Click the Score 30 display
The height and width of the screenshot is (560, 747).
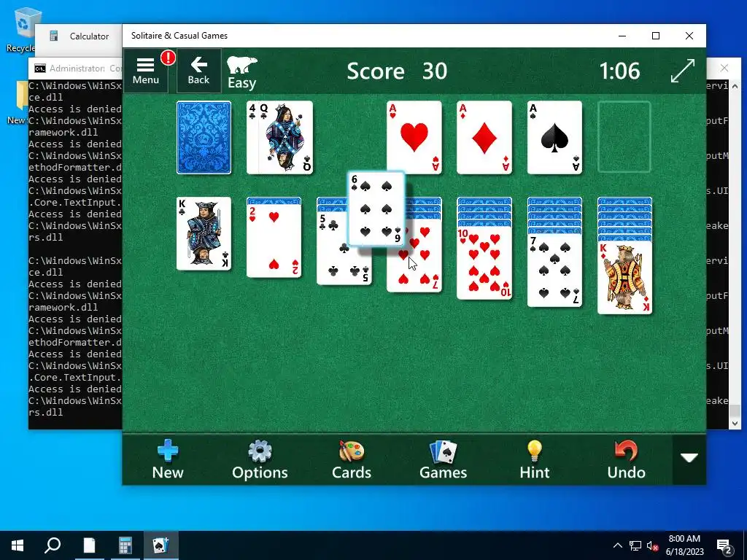397,71
